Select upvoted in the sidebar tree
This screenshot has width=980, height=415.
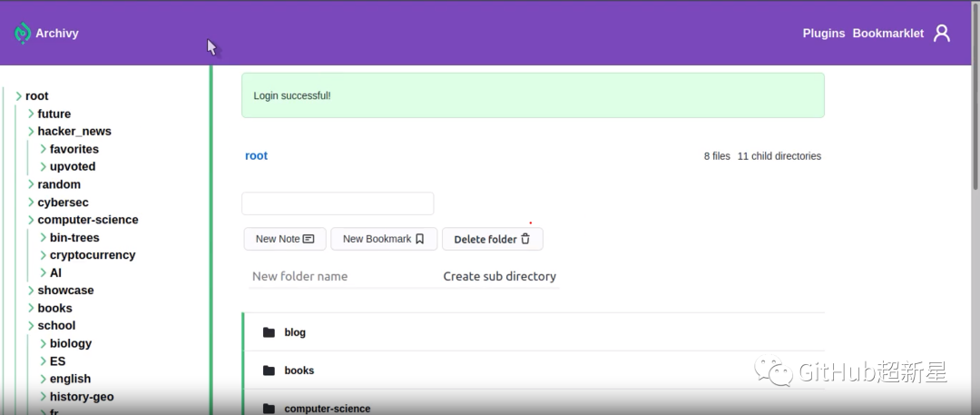click(x=73, y=166)
